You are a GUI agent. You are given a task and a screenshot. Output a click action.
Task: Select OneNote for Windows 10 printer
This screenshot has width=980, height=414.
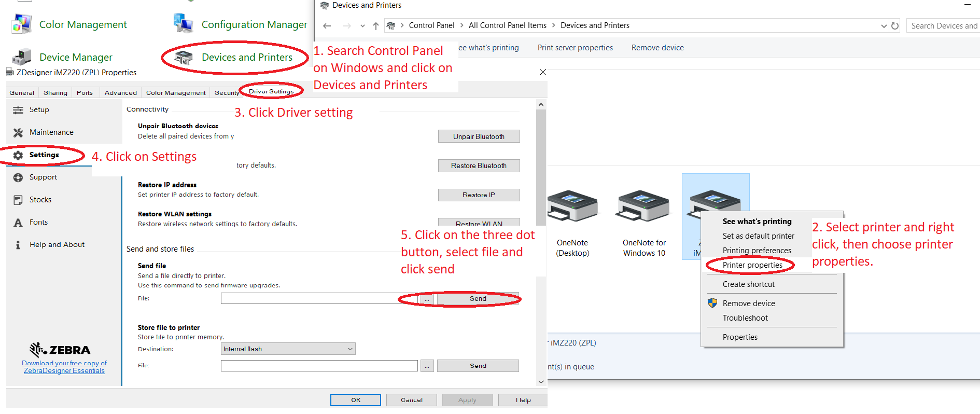pos(644,208)
